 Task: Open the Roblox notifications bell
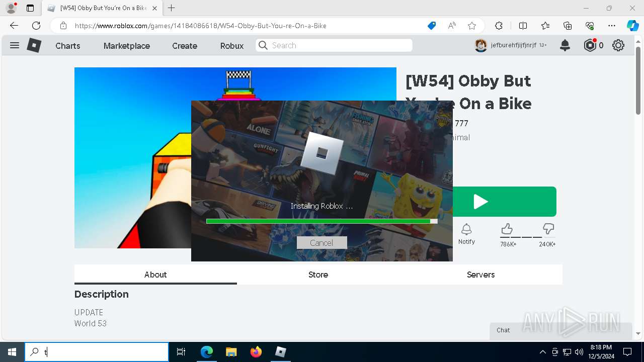coord(565,45)
